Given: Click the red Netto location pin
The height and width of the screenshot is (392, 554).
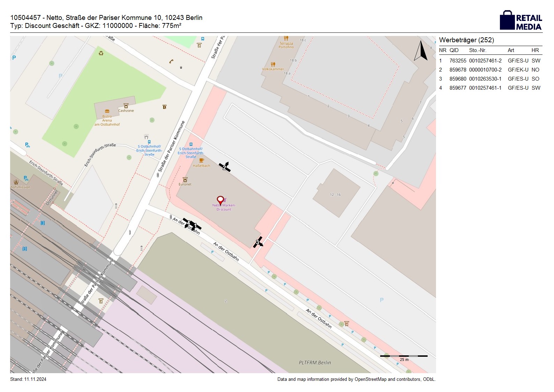Looking at the screenshot, I should tap(220, 200).
